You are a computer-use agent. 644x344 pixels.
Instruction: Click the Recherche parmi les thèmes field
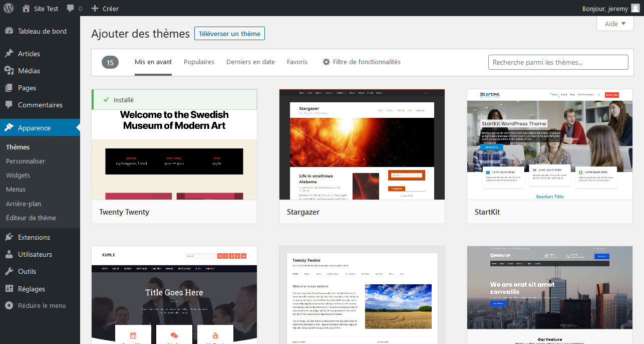pos(558,62)
